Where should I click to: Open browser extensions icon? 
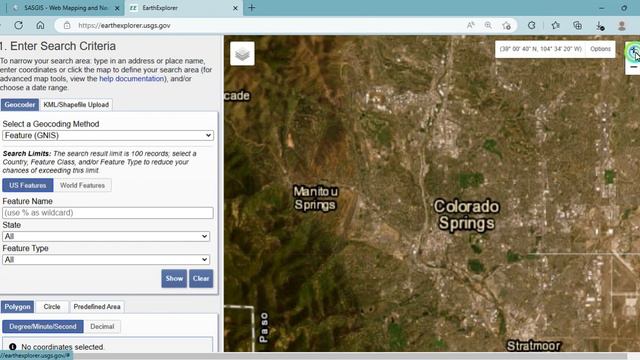tap(531, 25)
